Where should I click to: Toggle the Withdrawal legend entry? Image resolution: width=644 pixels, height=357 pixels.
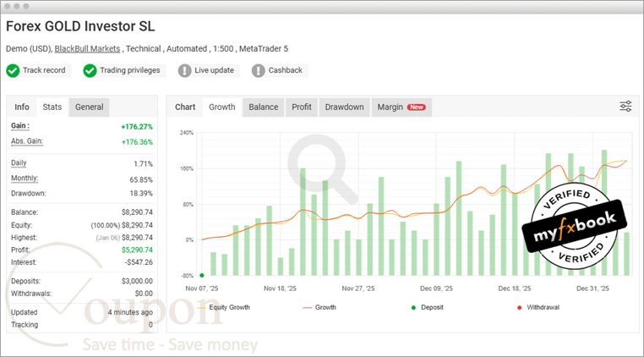538,307
